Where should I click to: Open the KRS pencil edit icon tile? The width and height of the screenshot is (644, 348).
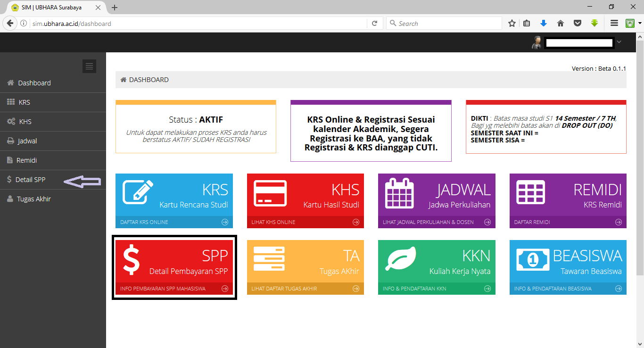point(138,192)
